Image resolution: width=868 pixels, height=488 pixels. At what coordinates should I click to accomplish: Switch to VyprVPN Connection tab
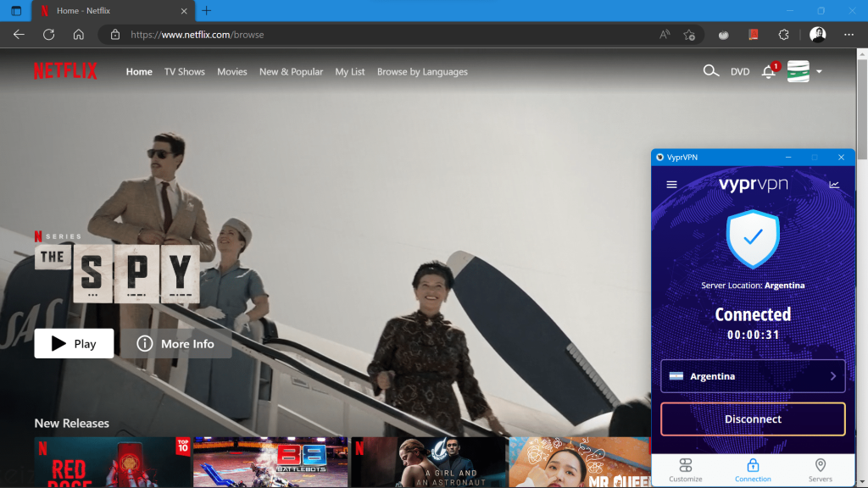(753, 470)
